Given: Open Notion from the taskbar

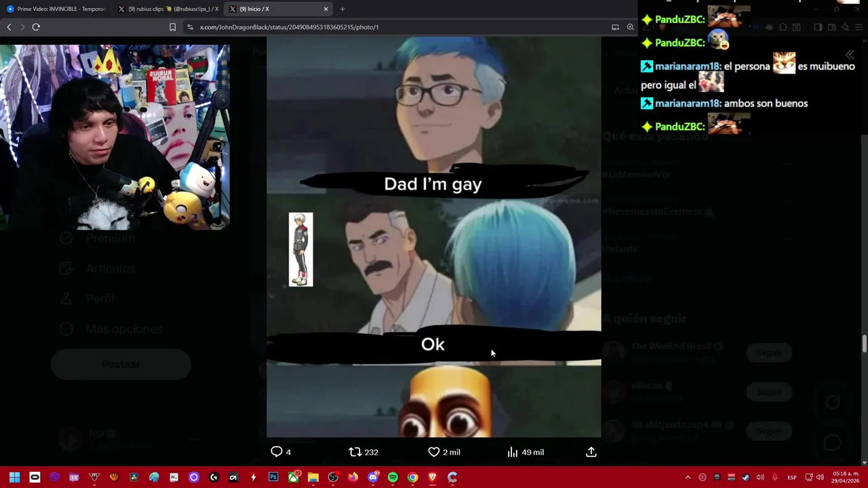Looking at the screenshot, I should [174, 477].
